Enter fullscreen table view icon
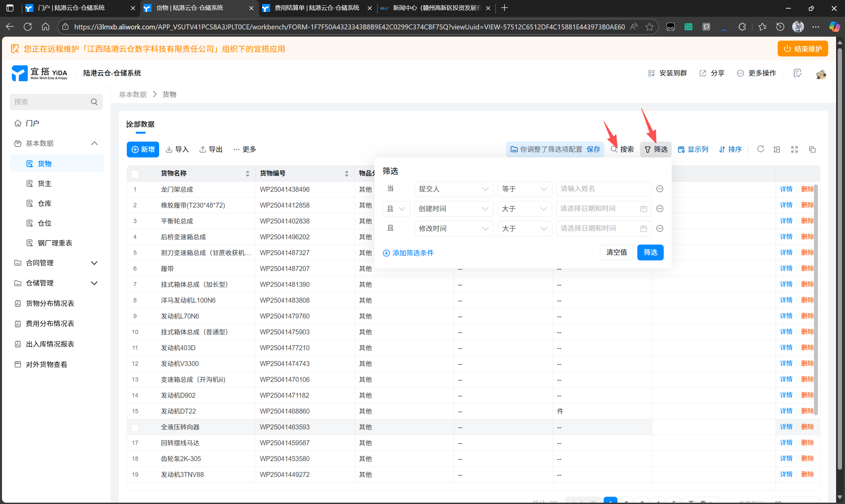Viewport: 845px width, 504px height. [794, 150]
